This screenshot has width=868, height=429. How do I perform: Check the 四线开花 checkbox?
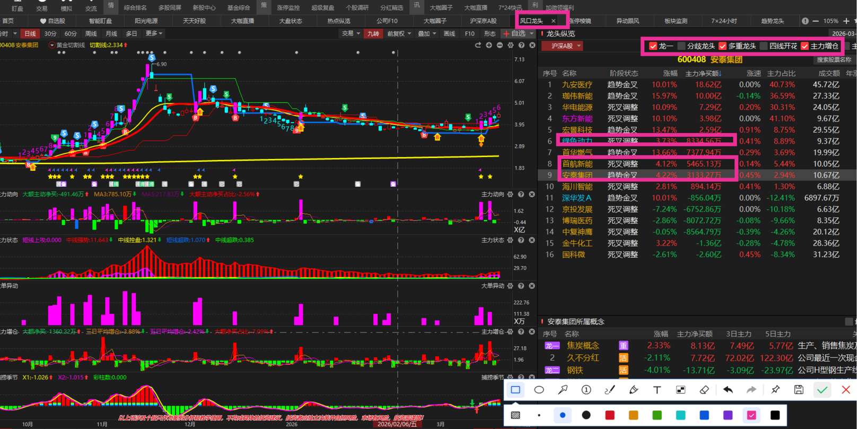764,46
